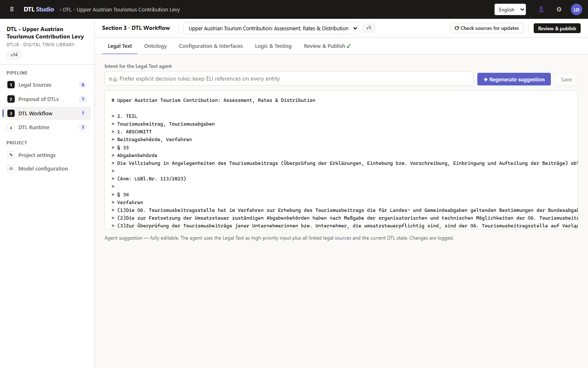Switch to the Ontology tab

(156, 46)
